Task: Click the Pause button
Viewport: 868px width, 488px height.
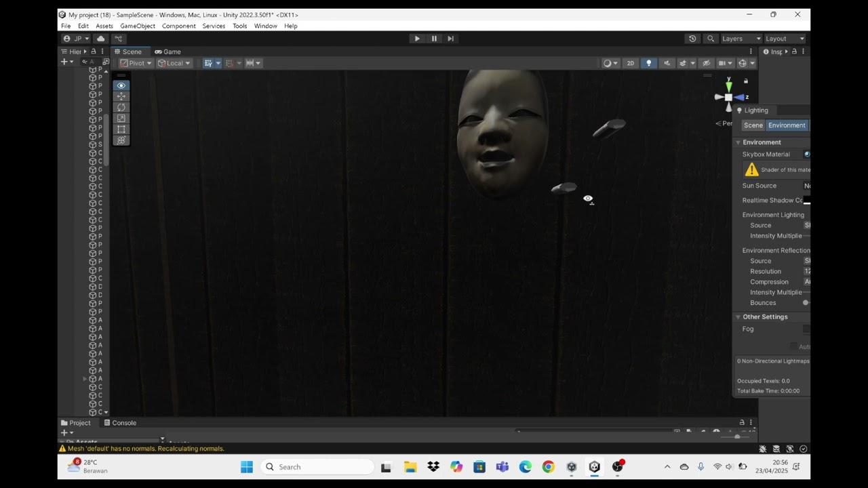Action: coord(434,39)
